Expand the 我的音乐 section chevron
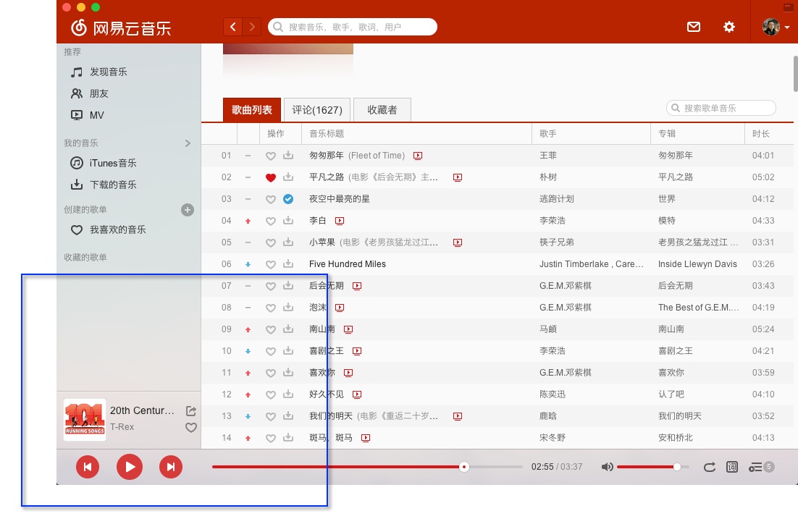Viewport: 798px width, 532px height. (x=188, y=143)
